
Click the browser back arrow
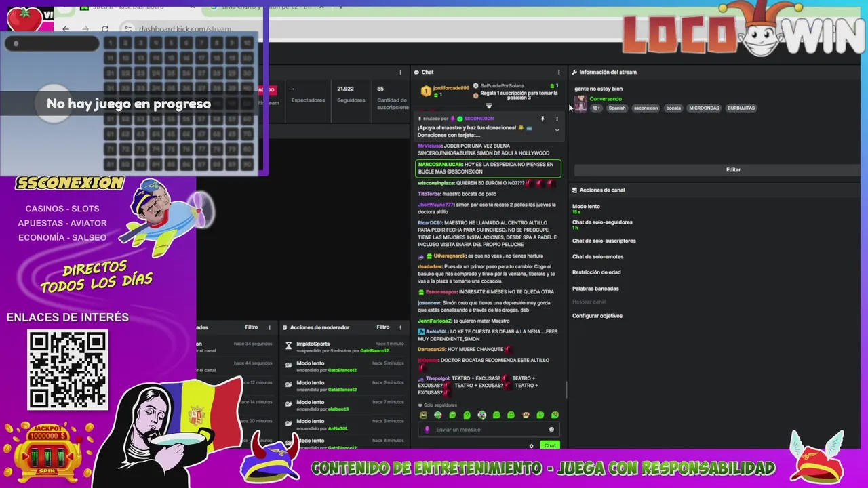click(x=66, y=28)
